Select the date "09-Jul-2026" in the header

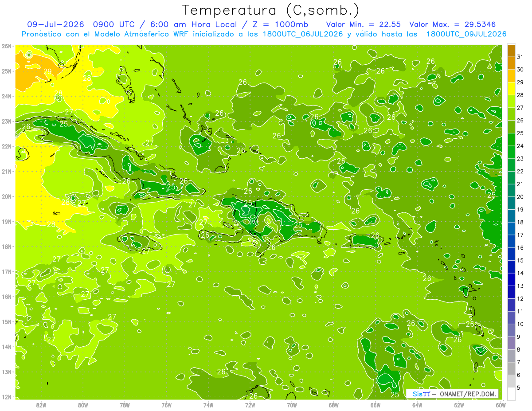click(x=55, y=24)
